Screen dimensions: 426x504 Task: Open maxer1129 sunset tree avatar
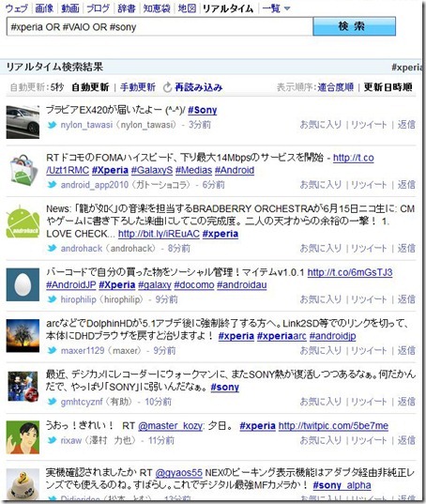click(x=23, y=336)
